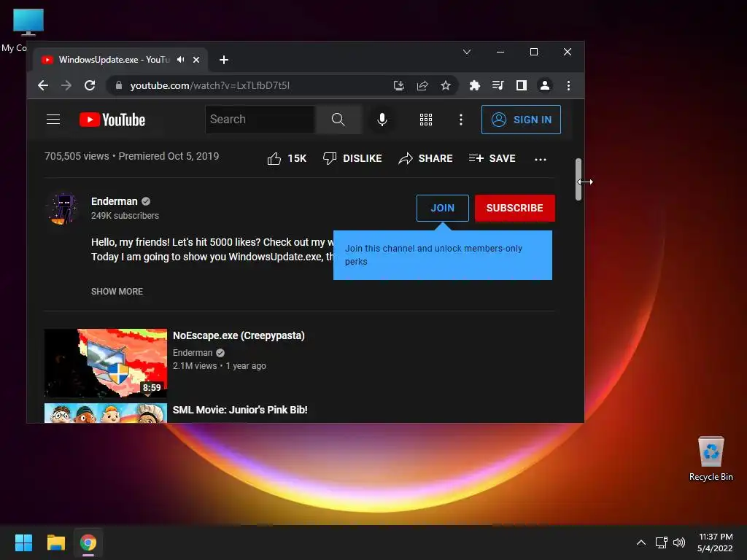Image resolution: width=747 pixels, height=560 pixels.
Task: Click the YouTube search magnifier button
Action: 338,119
